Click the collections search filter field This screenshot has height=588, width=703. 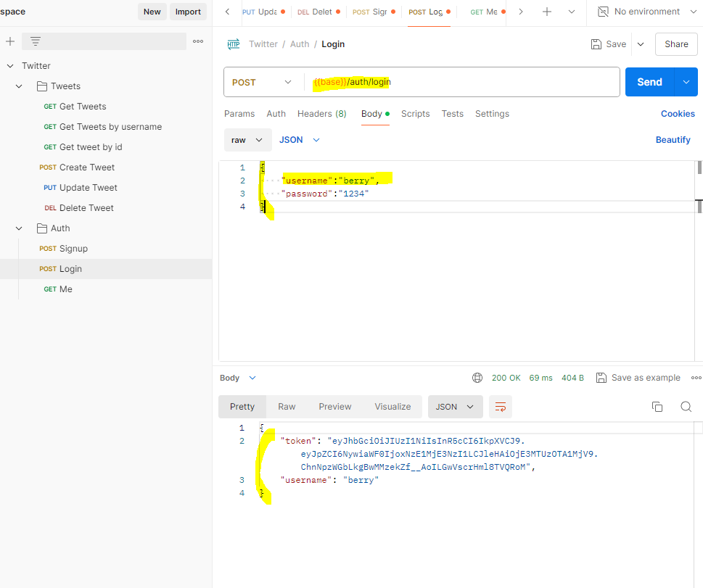pyautogui.click(x=104, y=41)
